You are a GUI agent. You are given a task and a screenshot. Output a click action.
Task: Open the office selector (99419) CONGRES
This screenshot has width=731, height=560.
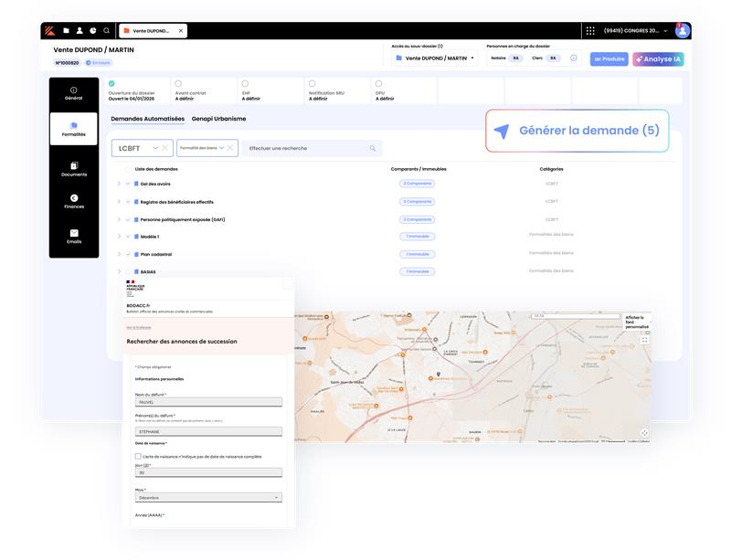[635, 31]
